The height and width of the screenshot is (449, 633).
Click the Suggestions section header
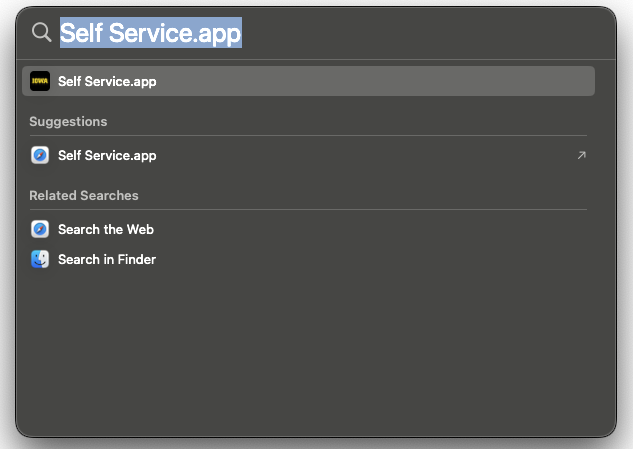tap(68, 121)
